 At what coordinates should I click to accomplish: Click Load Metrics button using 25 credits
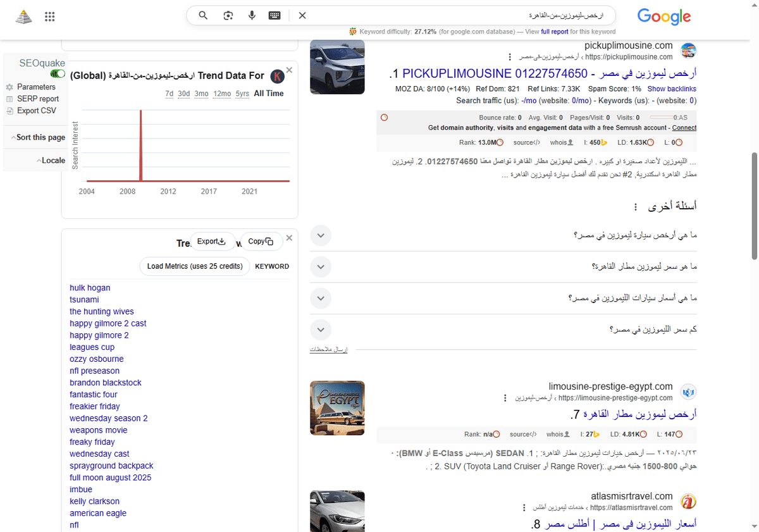[195, 266]
